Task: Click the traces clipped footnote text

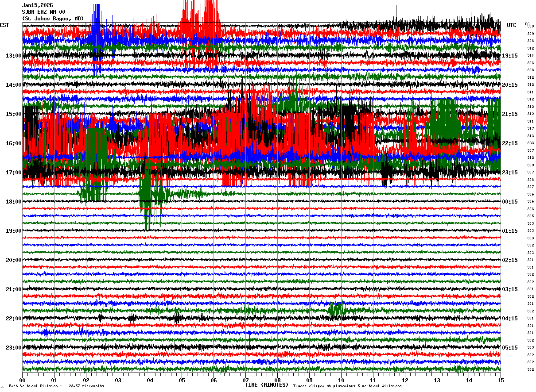Action: (347, 386)
